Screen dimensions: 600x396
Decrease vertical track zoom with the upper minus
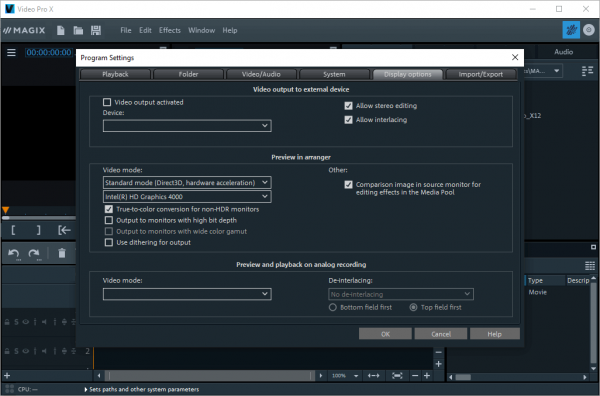tap(439, 352)
